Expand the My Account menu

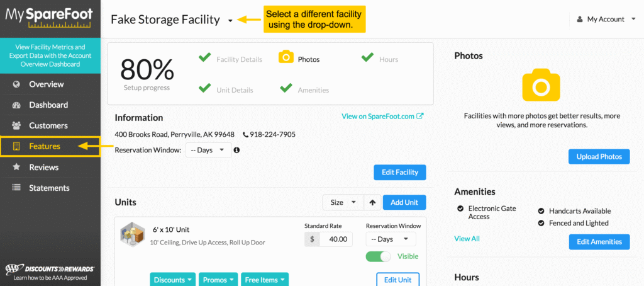(x=606, y=19)
